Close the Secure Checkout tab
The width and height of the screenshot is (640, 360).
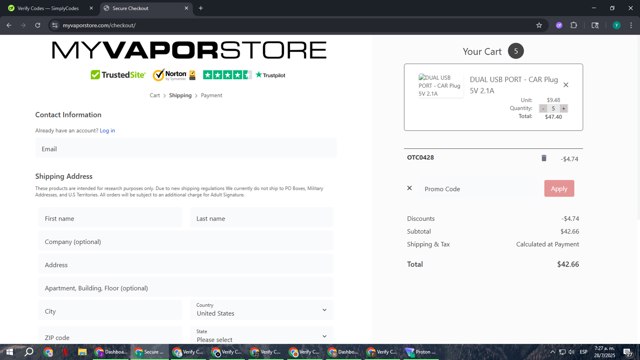tap(186, 8)
